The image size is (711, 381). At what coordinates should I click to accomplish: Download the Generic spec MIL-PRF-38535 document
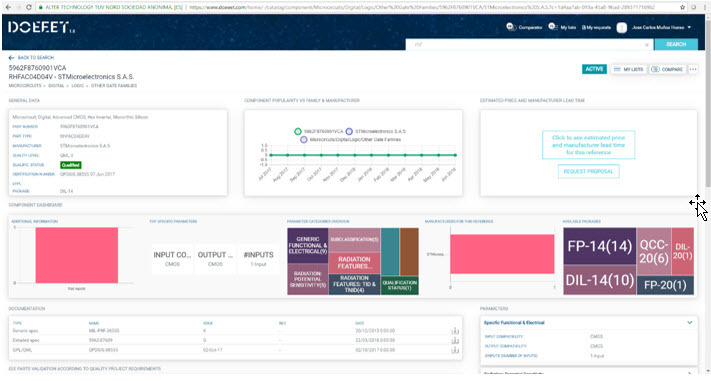pos(455,331)
